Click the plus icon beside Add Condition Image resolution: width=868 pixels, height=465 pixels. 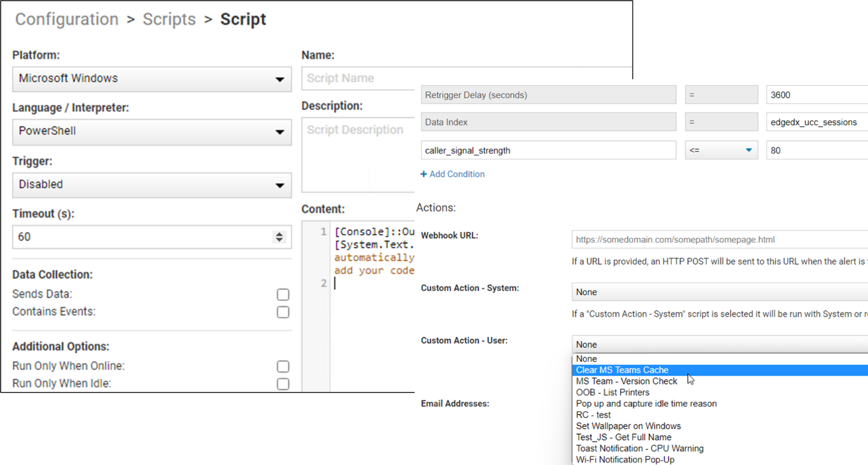[424, 174]
